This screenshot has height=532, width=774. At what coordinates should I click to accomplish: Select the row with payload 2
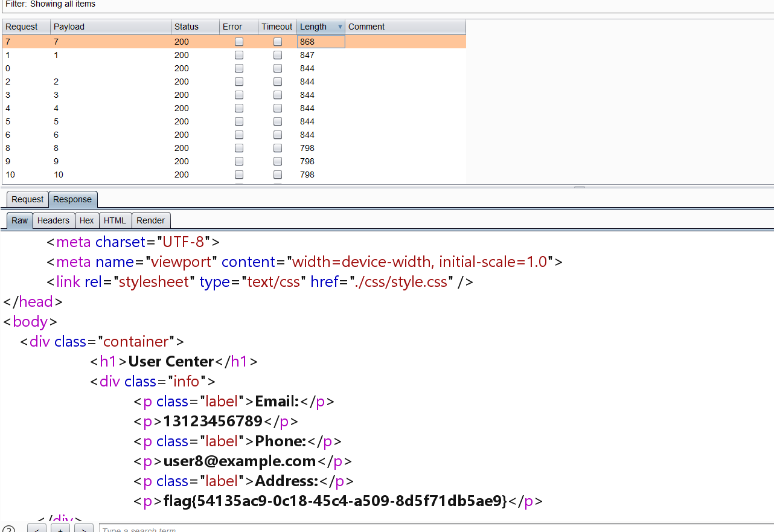[234, 82]
